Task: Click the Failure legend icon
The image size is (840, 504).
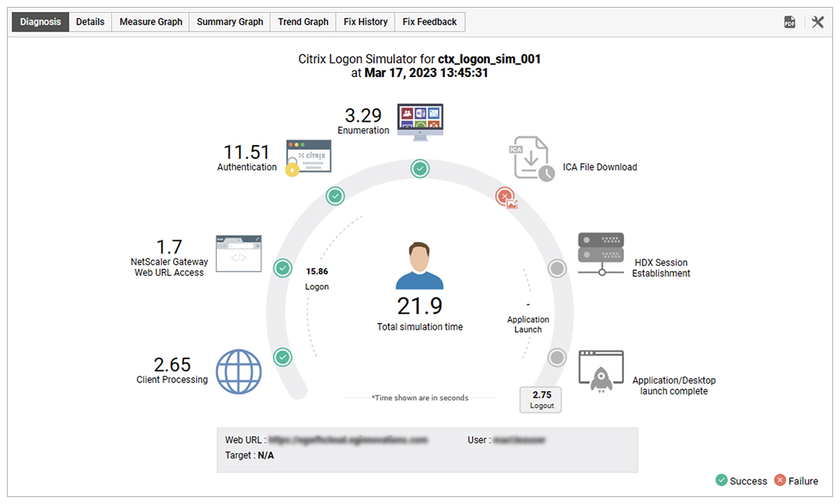Action: coord(780,480)
